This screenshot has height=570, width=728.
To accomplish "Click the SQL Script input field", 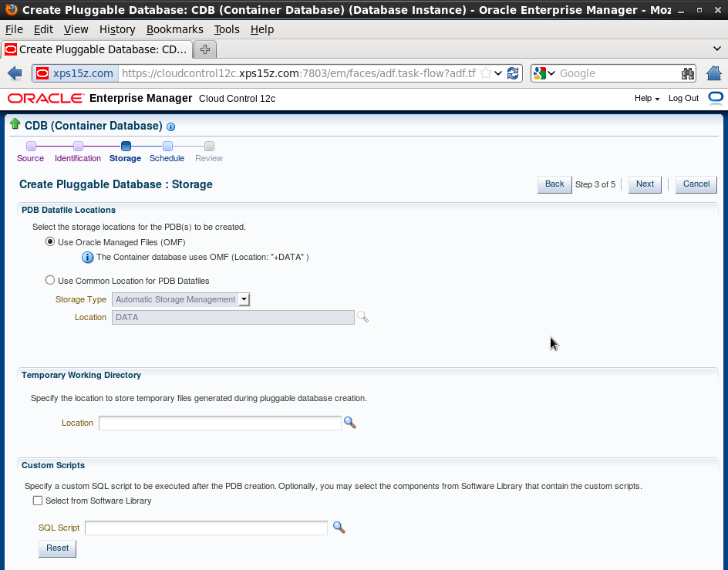I will click(x=206, y=528).
